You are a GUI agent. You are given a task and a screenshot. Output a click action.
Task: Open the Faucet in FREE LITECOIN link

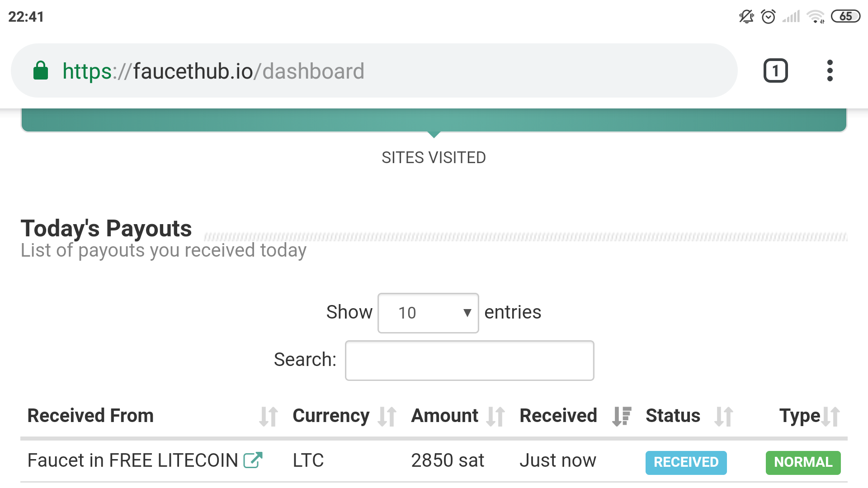point(132,460)
